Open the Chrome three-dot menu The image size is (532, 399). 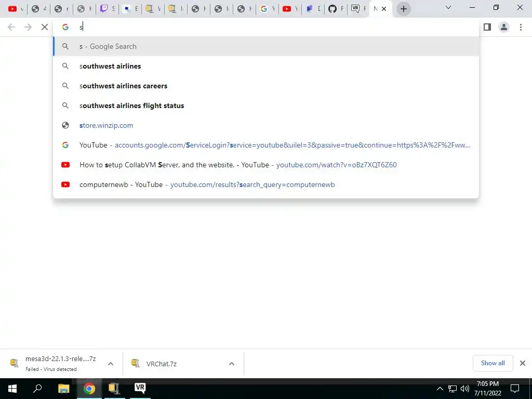click(x=521, y=27)
